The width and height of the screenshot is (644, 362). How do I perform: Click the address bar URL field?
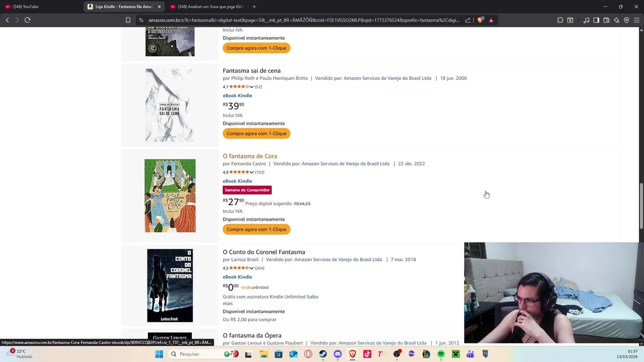(303, 20)
